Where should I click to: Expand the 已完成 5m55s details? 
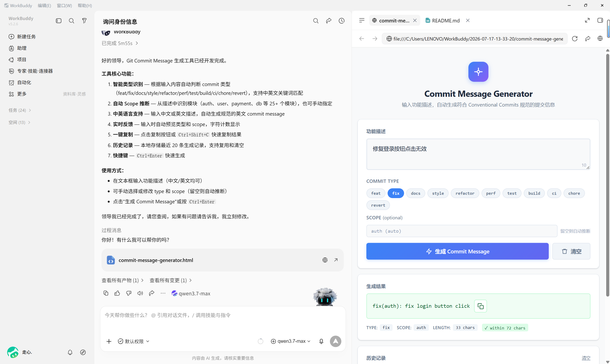click(120, 43)
